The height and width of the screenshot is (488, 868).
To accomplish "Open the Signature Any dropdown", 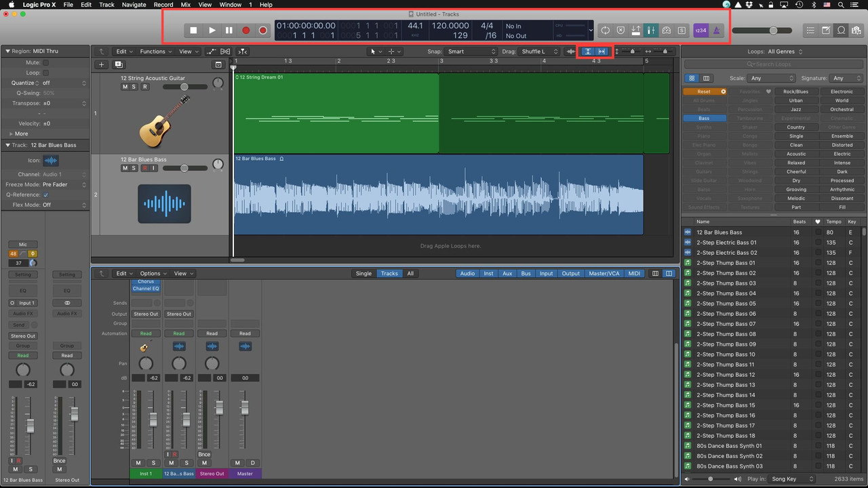I will pos(847,79).
